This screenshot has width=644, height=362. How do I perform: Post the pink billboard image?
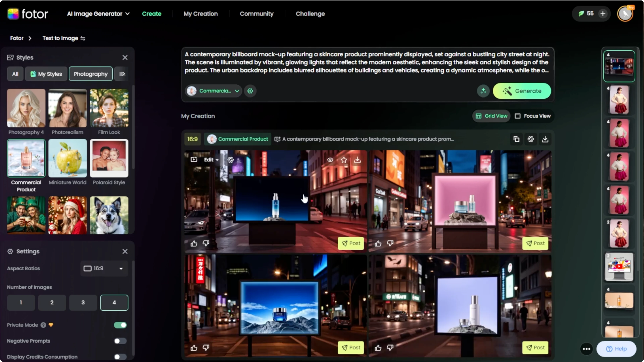pos(535,243)
